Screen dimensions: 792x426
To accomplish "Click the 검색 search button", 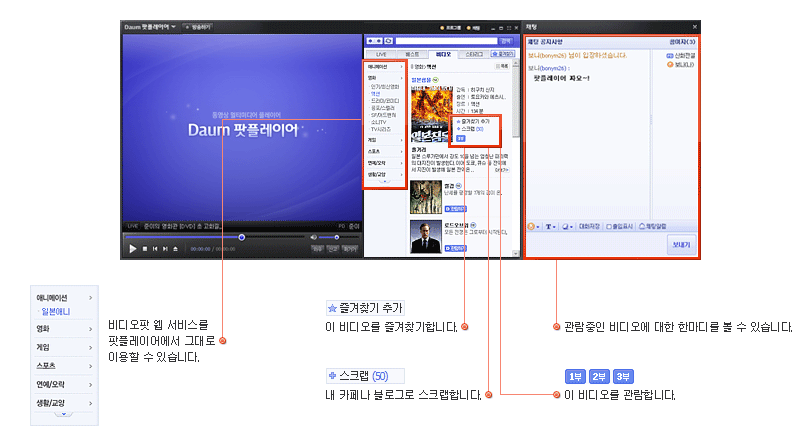I will pos(505,41).
